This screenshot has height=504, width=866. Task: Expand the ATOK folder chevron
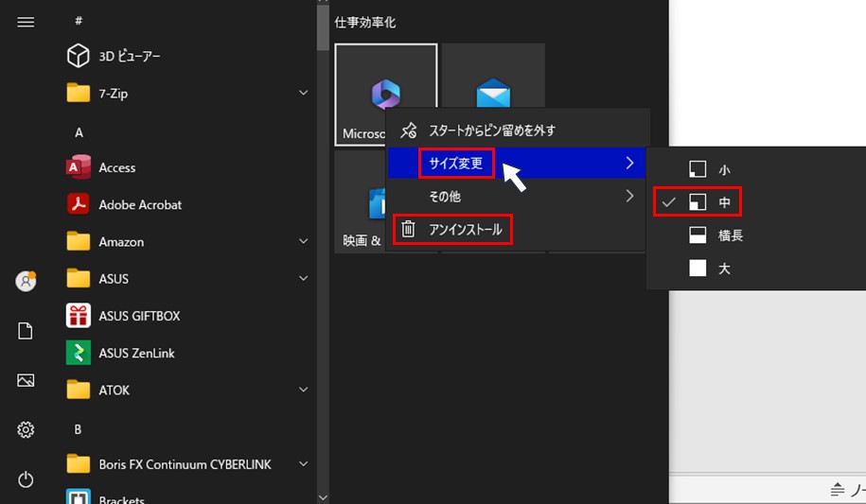click(x=303, y=390)
